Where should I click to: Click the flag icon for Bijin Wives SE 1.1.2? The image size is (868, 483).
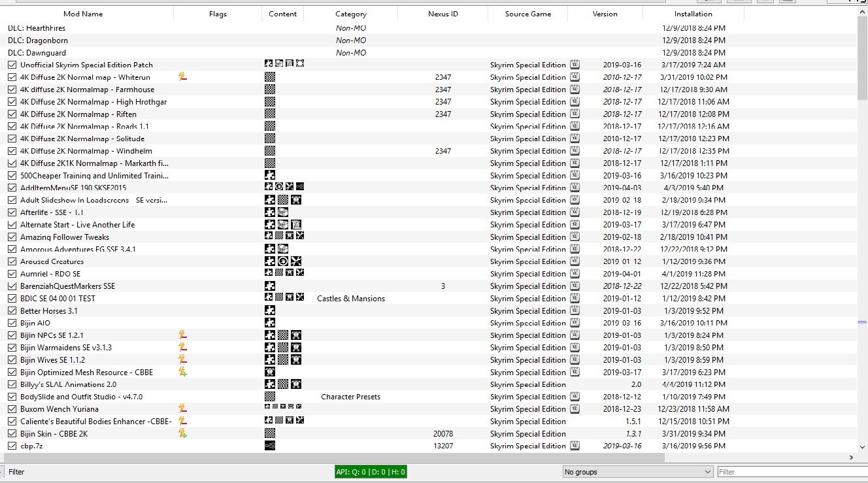click(183, 360)
